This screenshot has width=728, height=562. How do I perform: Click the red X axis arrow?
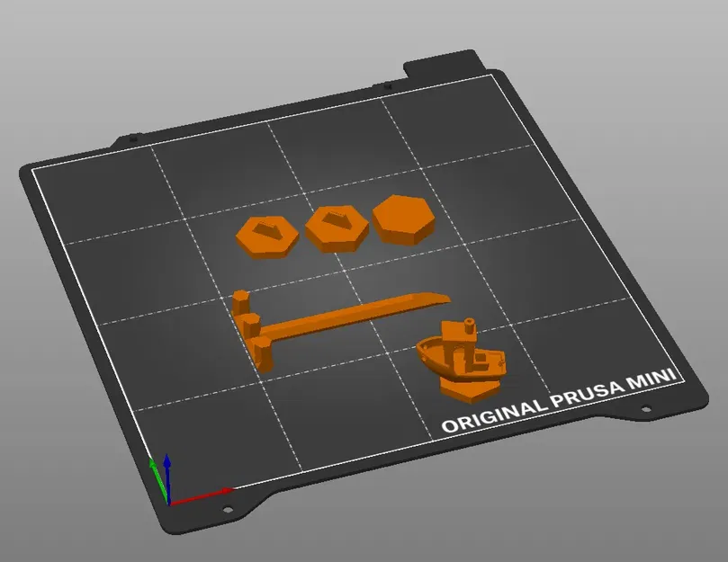[202, 496]
